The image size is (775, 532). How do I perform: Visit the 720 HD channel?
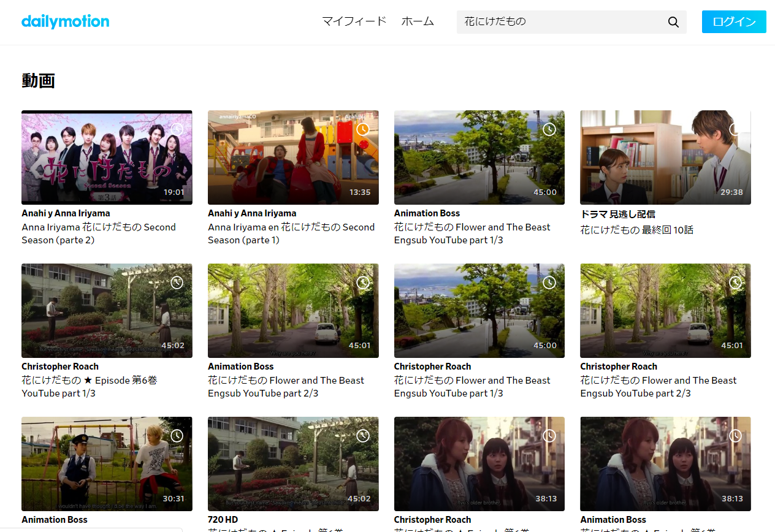[x=223, y=520]
